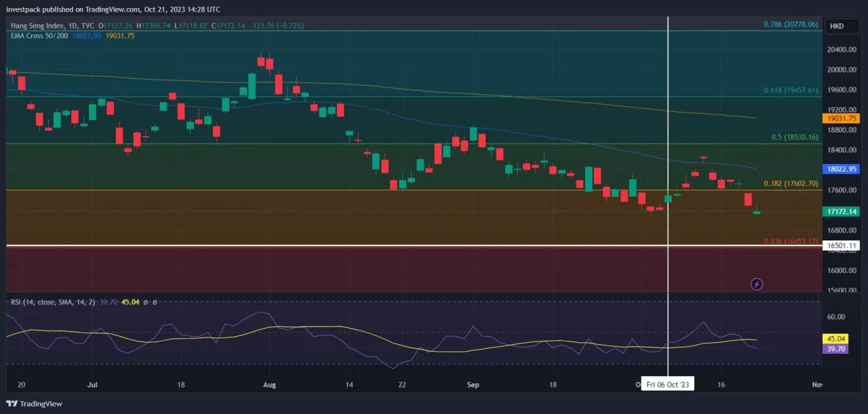The width and height of the screenshot is (868, 414).
Task: Click the 17172.14 current price label
Action: pos(841,212)
